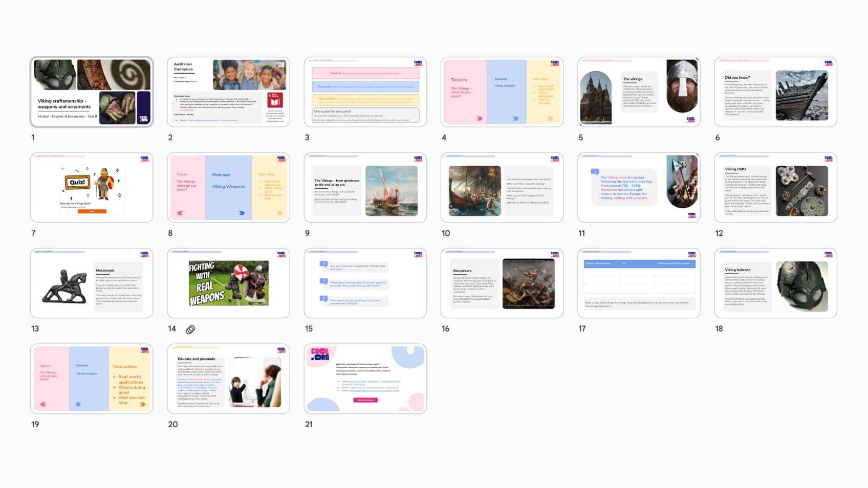Choose slide 5 titled The vikings

click(x=639, y=92)
